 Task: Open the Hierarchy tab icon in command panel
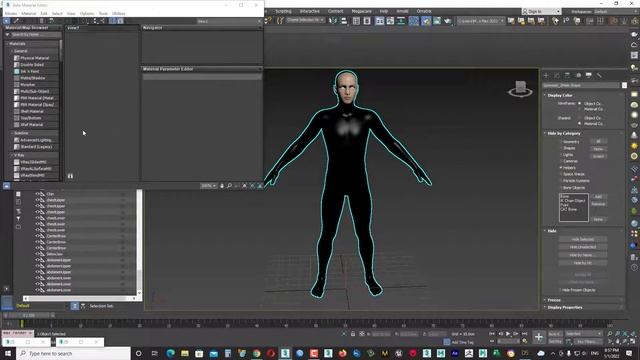tap(567, 75)
